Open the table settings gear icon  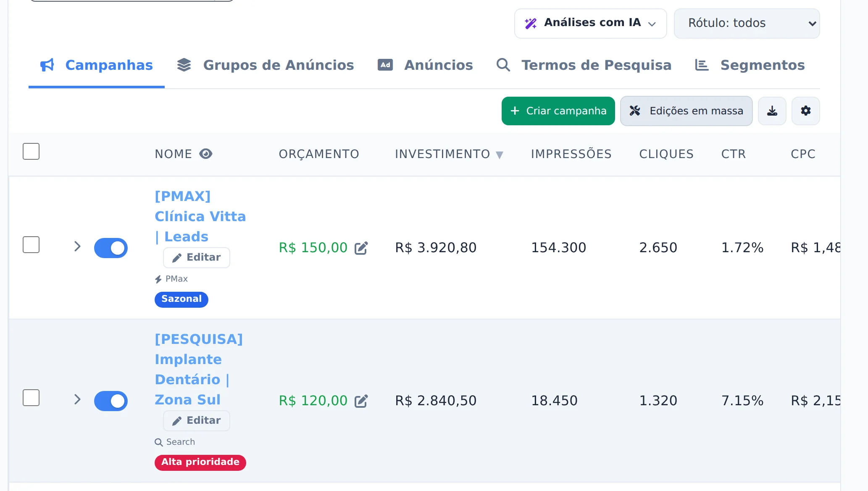(x=805, y=111)
